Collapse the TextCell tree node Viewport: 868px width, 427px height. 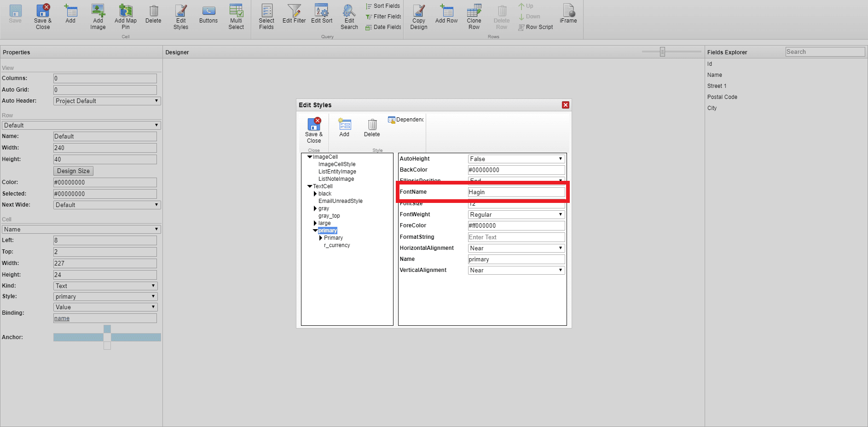[310, 186]
